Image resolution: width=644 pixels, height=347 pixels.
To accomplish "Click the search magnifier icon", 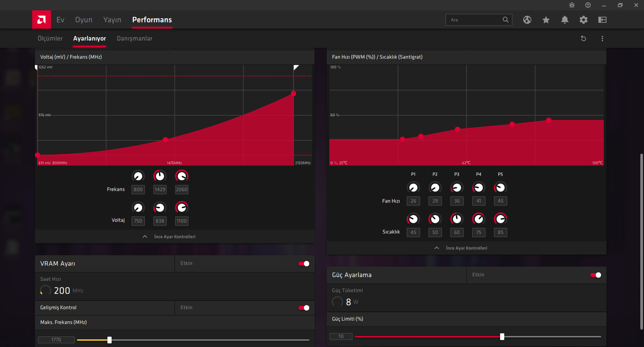I will [x=505, y=20].
